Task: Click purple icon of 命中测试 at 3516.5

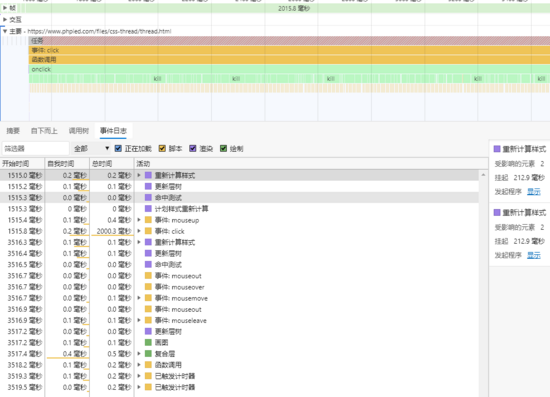Action: (148, 265)
